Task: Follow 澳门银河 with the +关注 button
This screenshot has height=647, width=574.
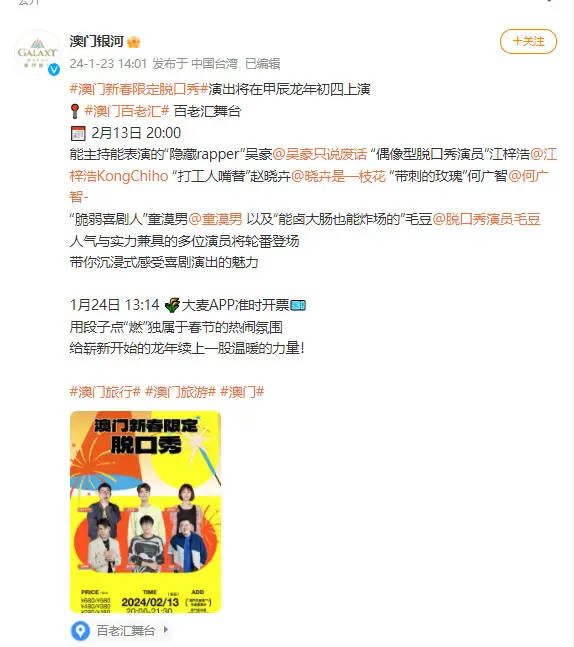Action: pos(528,41)
